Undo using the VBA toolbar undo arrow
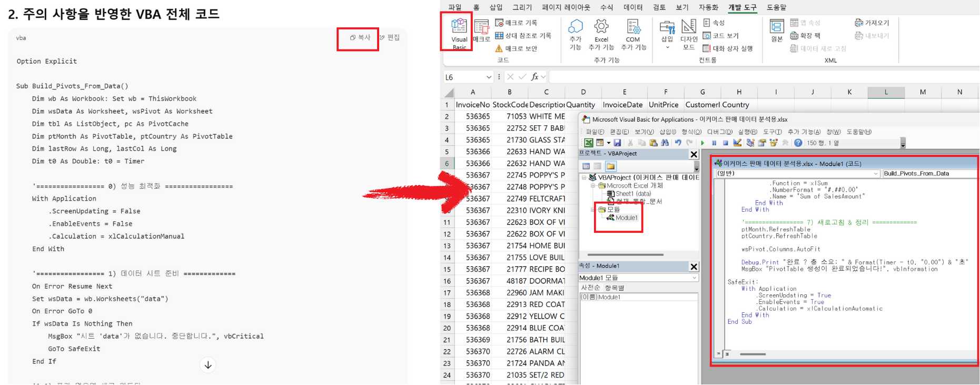Image resolution: width=980 pixels, height=385 pixels. click(678, 143)
